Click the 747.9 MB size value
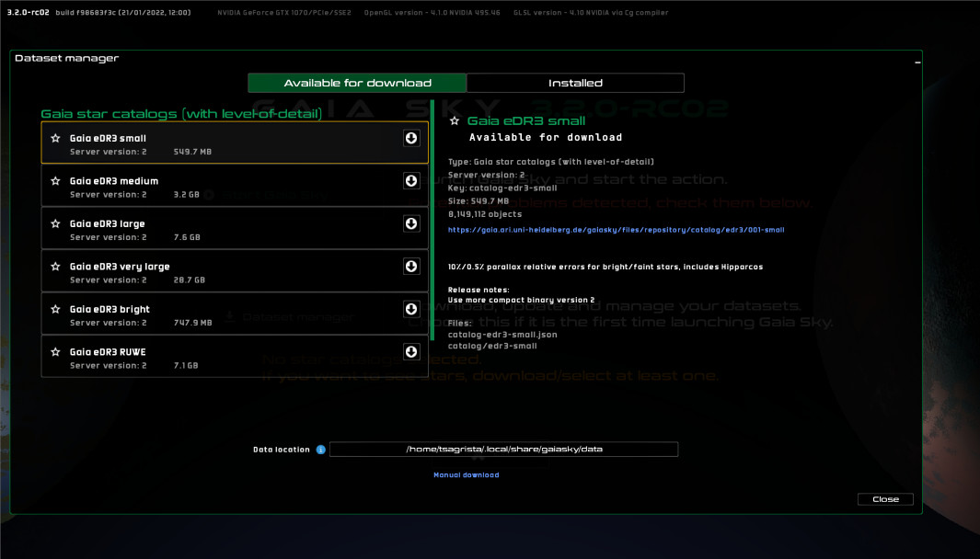980x559 pixels. 192,323
